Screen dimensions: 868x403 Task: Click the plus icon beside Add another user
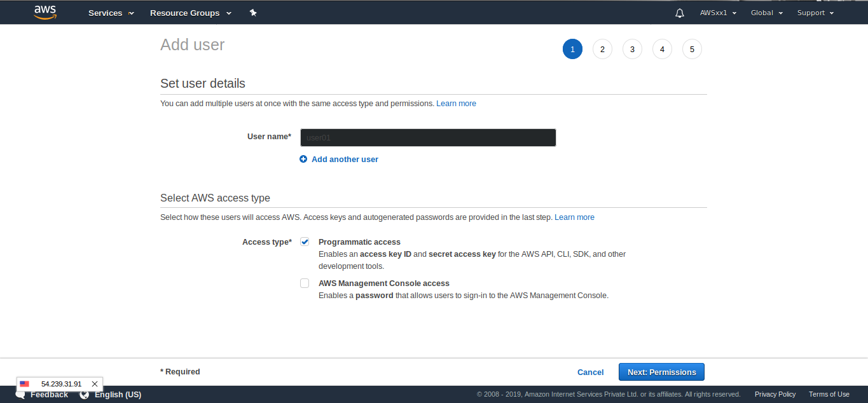[303, 159]
